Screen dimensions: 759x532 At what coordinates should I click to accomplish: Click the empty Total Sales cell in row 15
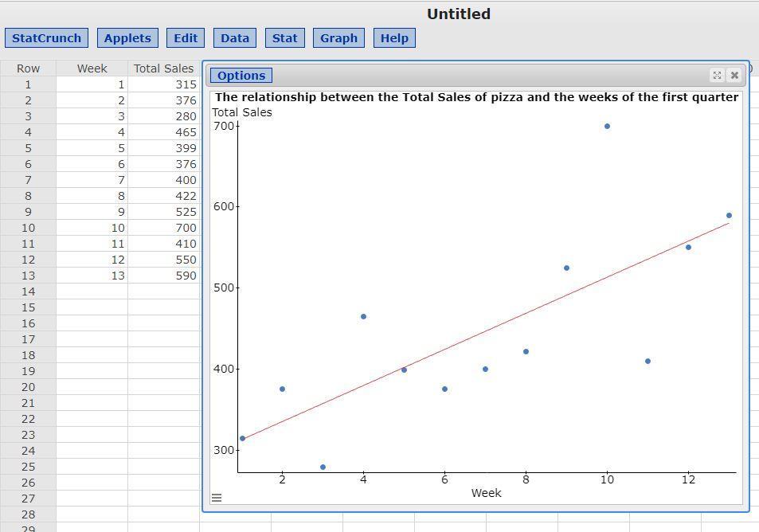[163, 307]
